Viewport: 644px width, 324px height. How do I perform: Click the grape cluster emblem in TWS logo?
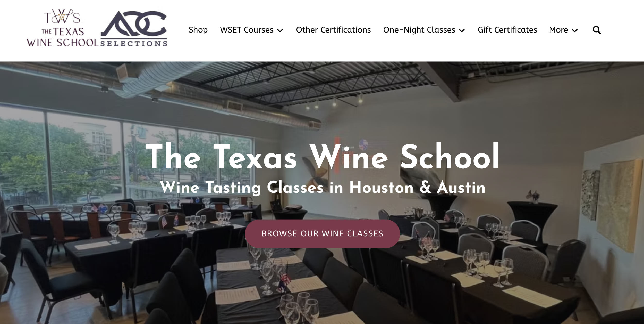pos(62,17)
